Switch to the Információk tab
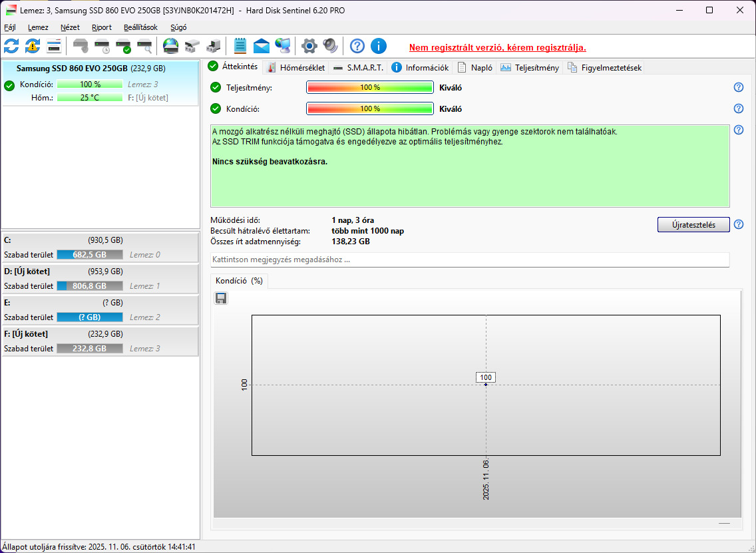 tap(420, 67)
